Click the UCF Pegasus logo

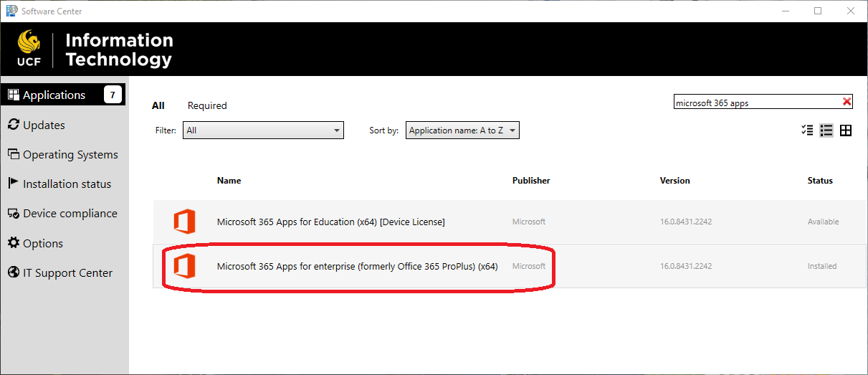click(x=29, y=49)
